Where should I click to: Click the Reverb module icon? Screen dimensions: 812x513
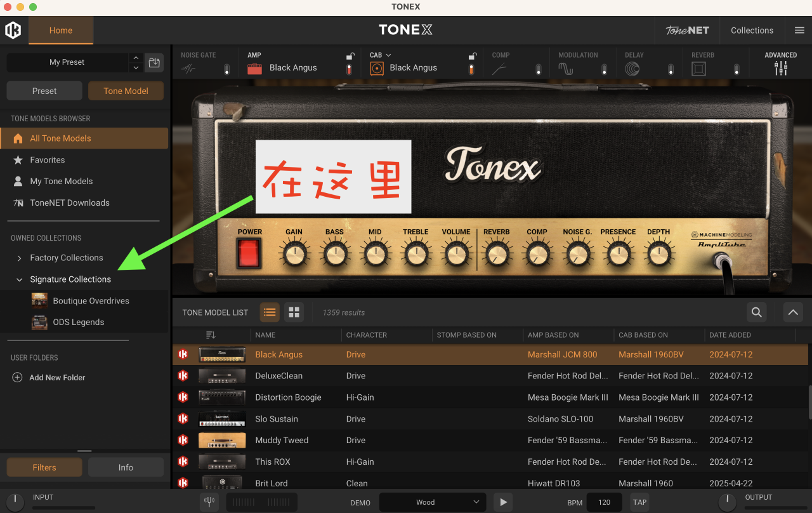tap(699, 69)
